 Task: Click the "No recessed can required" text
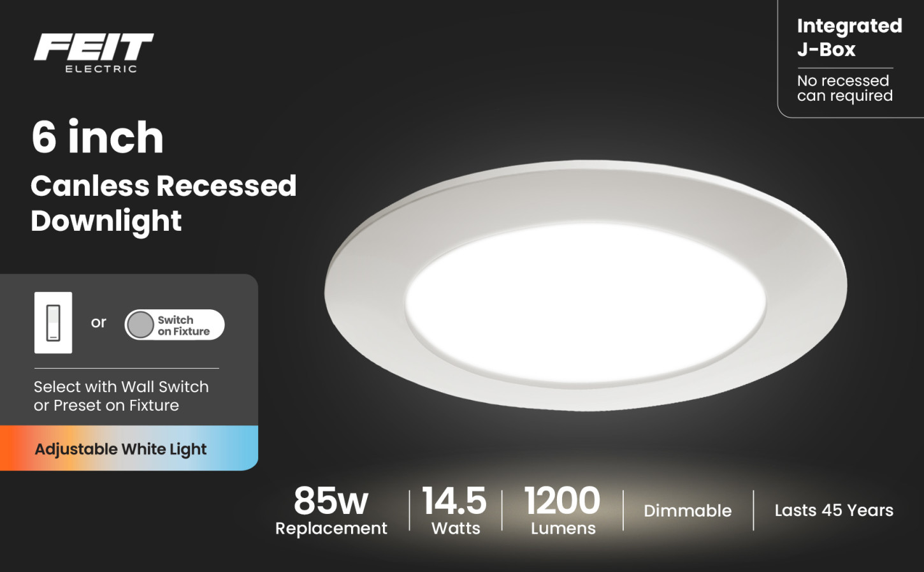coord(844,88)
